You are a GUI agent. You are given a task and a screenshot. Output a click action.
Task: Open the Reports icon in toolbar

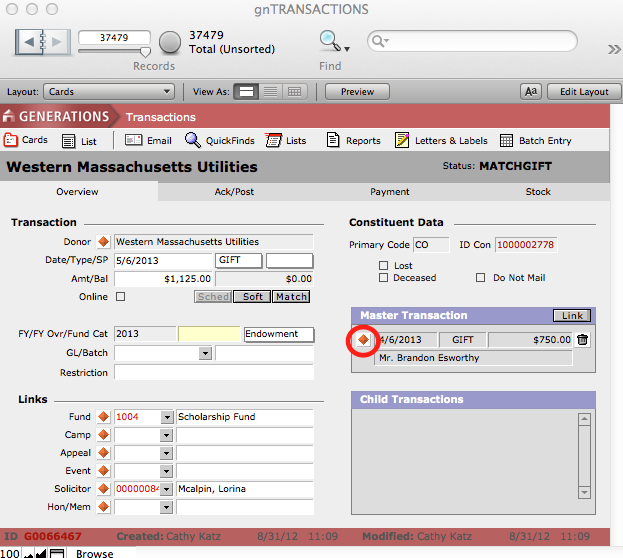click(334, 141)
